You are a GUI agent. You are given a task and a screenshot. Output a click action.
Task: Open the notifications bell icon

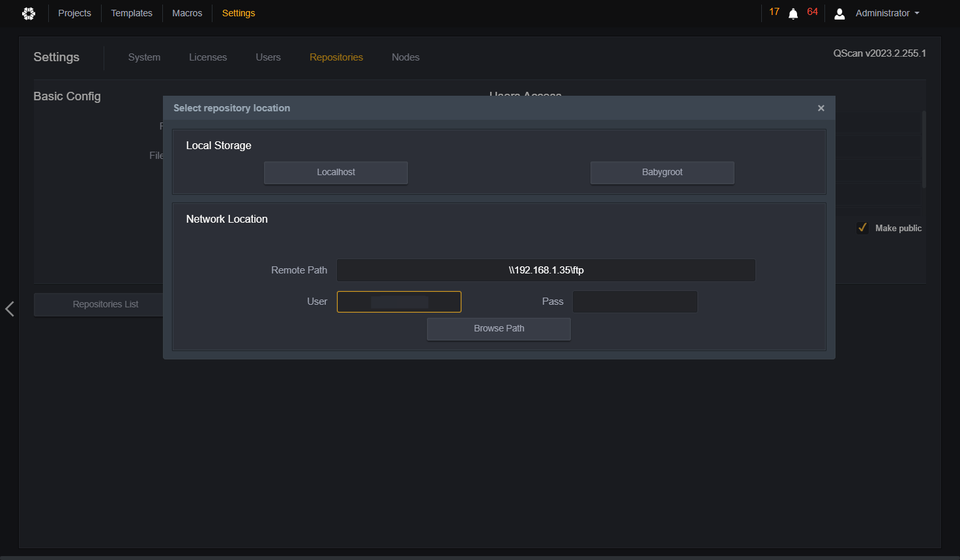click(793, 14)
